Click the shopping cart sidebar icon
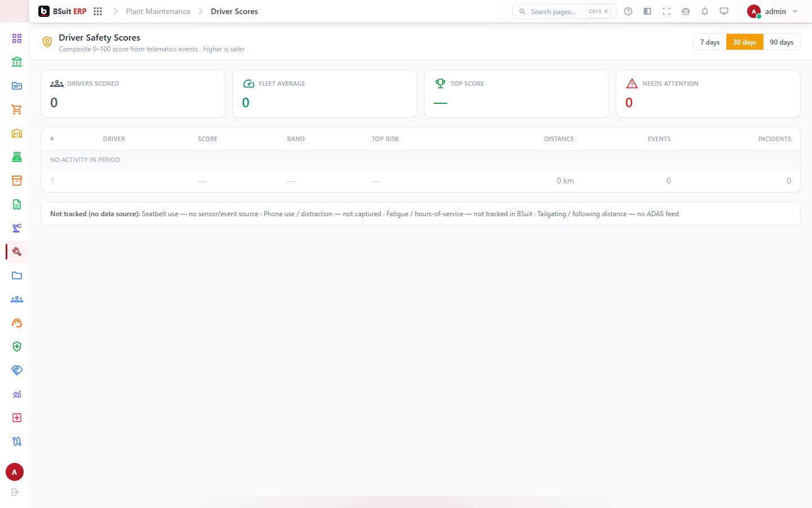The image size is (812, 508). (17, 110)
